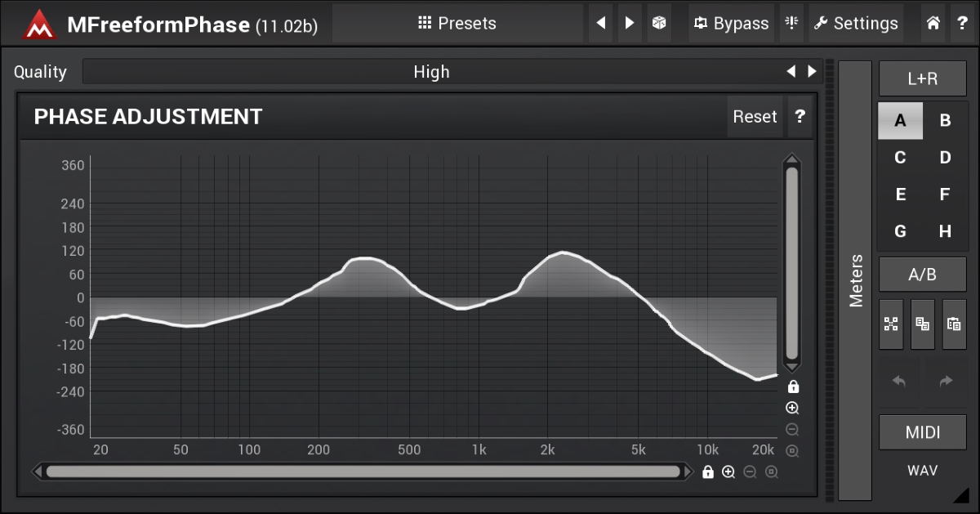This screenshot has width=980, height=514.
Task: Zoom in the graph vertically
Action: point(792,409)
